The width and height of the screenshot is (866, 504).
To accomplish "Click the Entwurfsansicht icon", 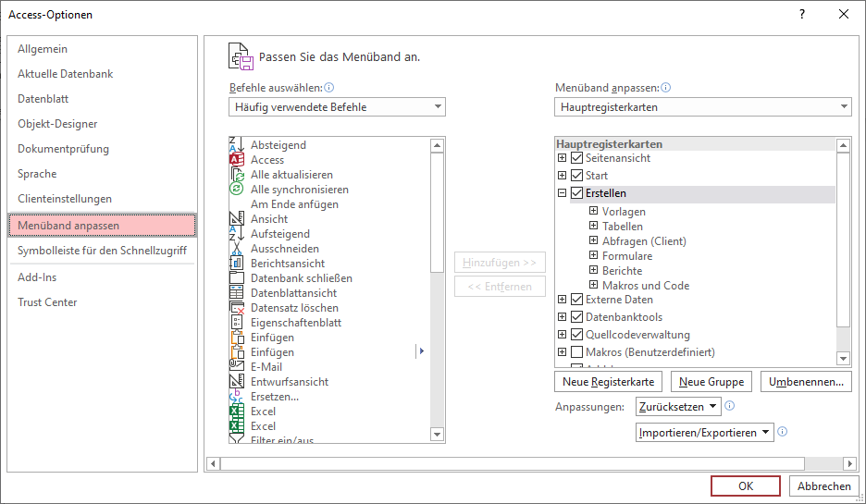I will click(236, 381).
